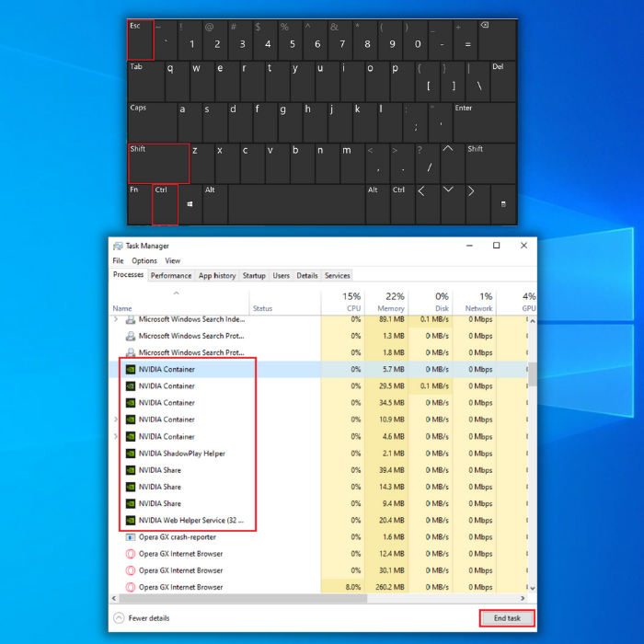Switch to the Services tab
This screenshot has width=644, height=644.
(x=338, y=276)
